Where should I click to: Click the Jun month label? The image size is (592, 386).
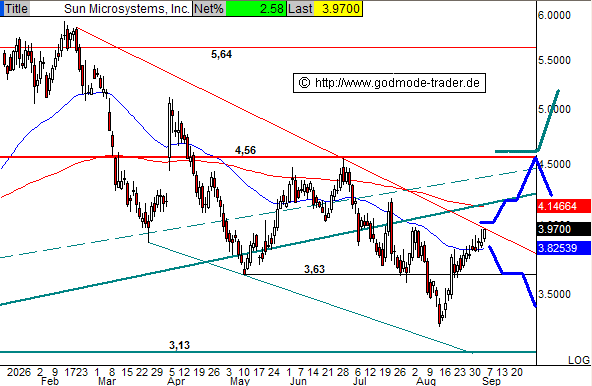(x=298, y=381)
